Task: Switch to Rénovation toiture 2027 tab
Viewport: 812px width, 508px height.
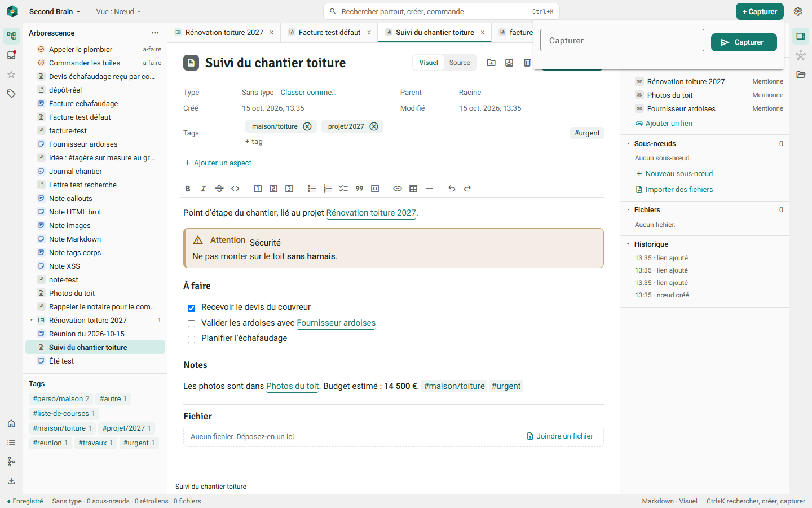Action: (x=224, y=33)
